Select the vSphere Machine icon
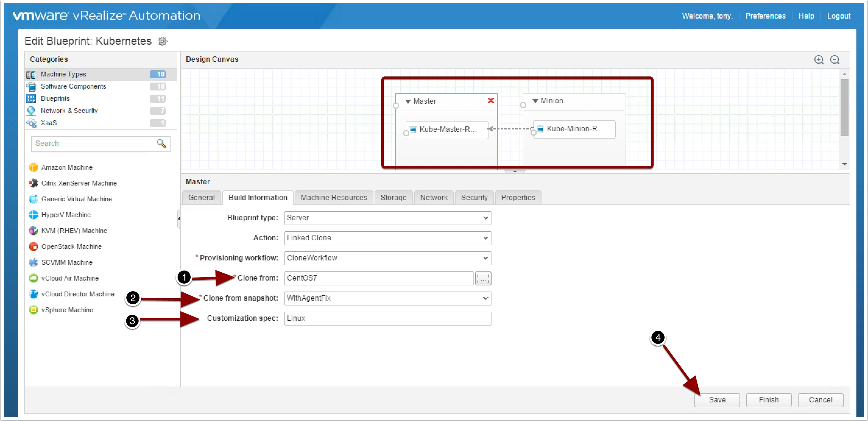The image size is (868, 421). (34, 310)
